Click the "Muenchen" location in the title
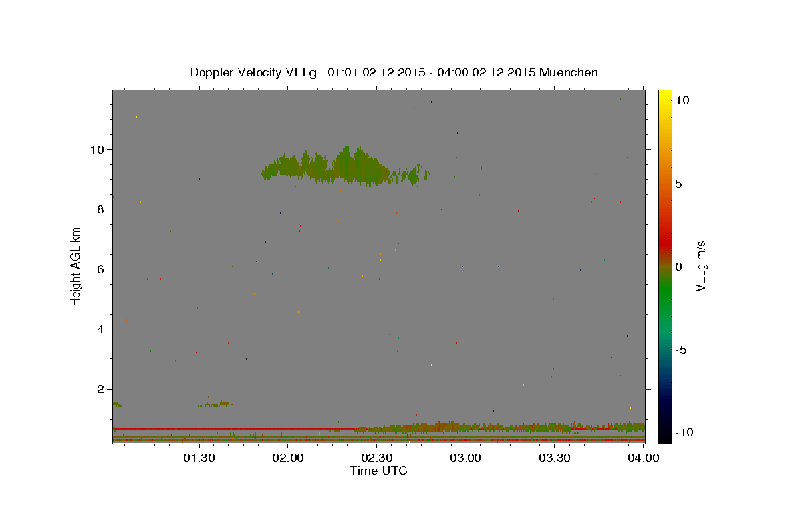Viewport: 798px width, 532px height. [x=569, y=72]
